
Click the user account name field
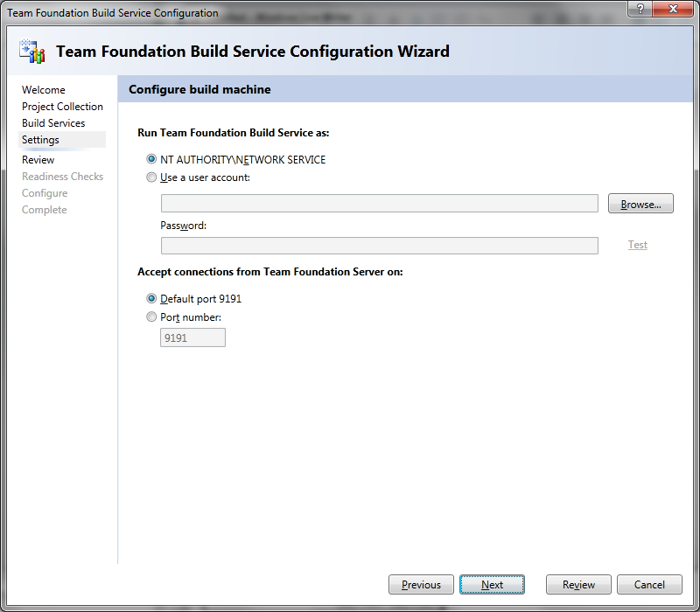[380, 204]
